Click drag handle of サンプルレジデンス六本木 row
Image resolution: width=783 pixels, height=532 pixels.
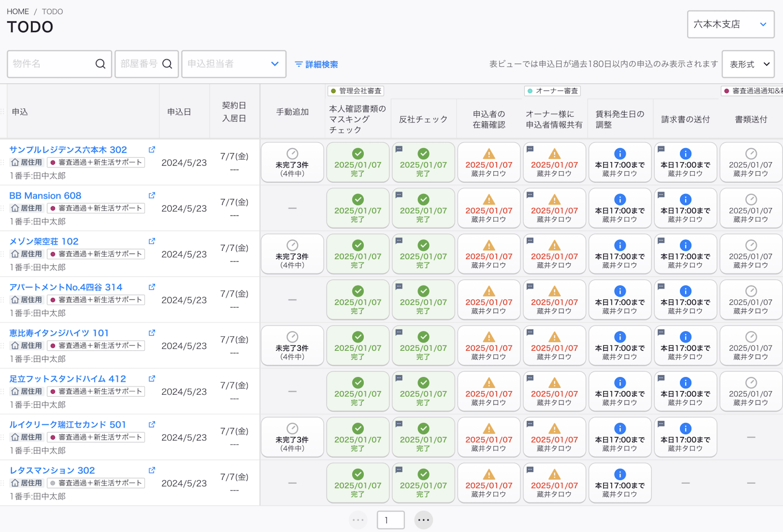point(2,162)
